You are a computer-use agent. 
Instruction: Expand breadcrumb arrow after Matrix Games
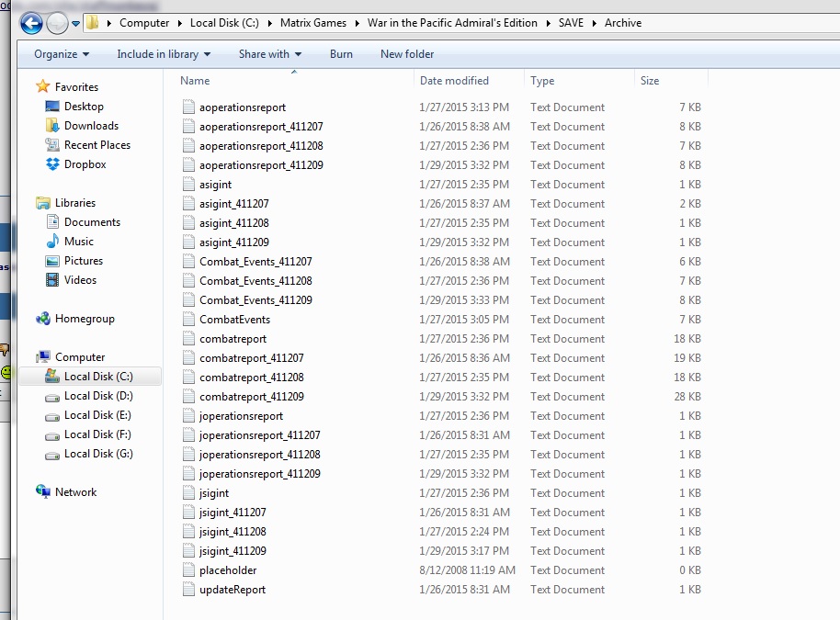(357, 23)
